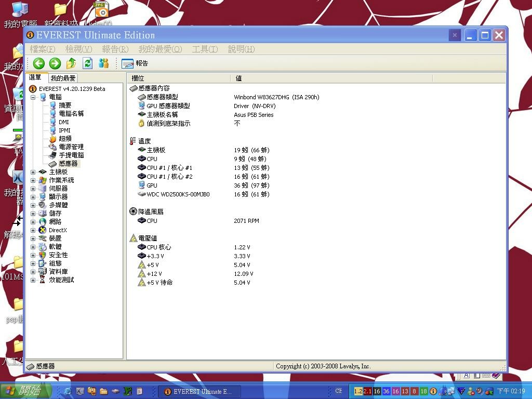Switch to the 我的最愛 tab in the left panel
The height and width of the screenshot is (399, 532).
pos(63,78)
